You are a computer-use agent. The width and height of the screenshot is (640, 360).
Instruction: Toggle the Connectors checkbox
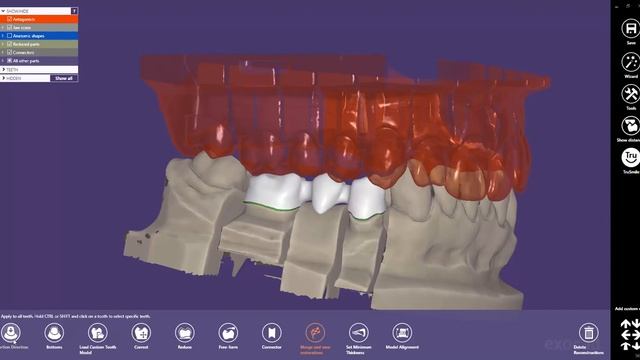coord(9,52)
